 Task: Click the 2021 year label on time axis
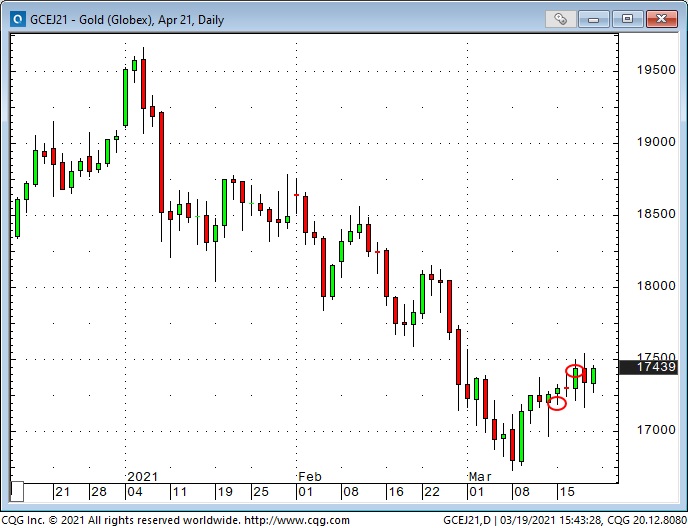(142, 476)
